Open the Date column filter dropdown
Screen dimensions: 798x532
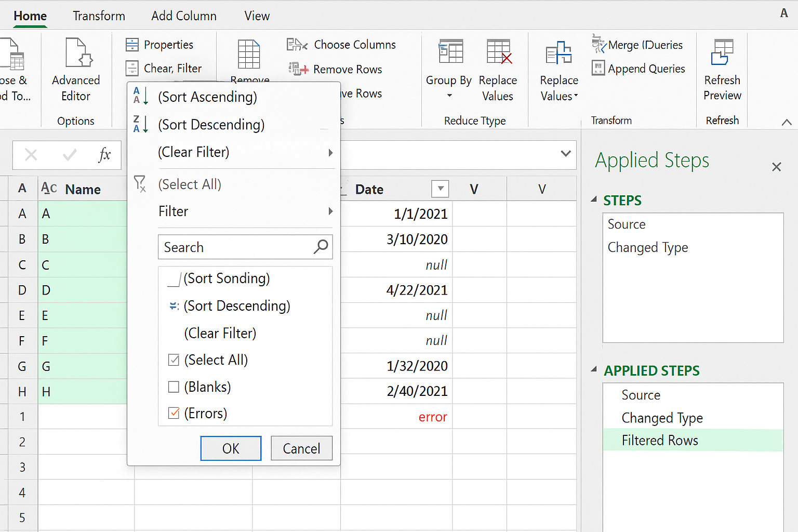click(x=440, y=189)
